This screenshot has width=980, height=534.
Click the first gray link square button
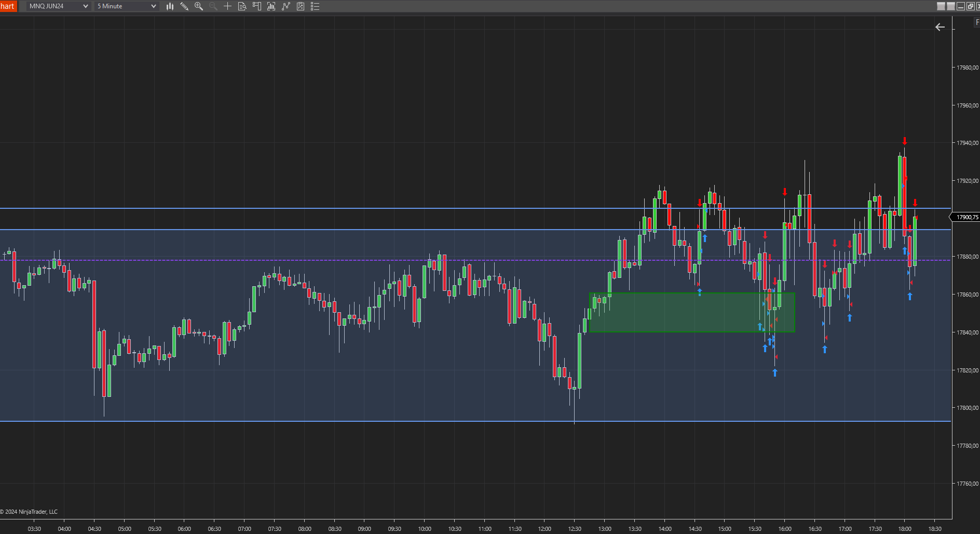tap(941, 6)
